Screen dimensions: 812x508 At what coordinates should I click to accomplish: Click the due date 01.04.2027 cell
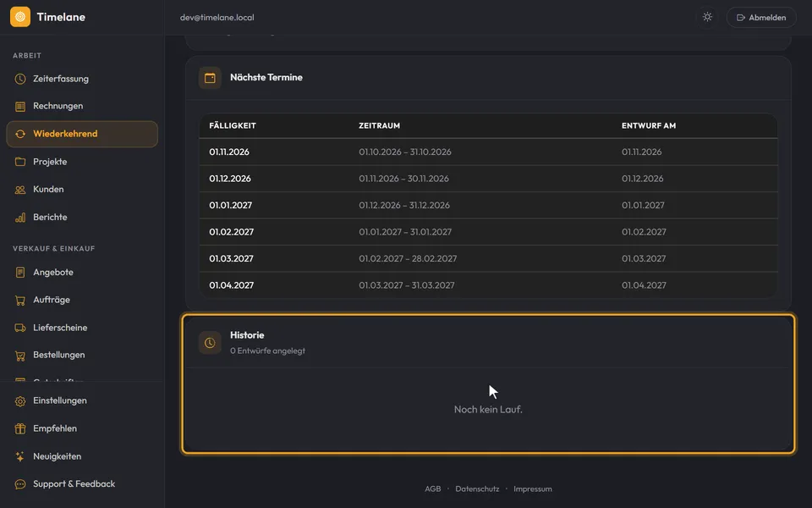[x=232, y=285]
